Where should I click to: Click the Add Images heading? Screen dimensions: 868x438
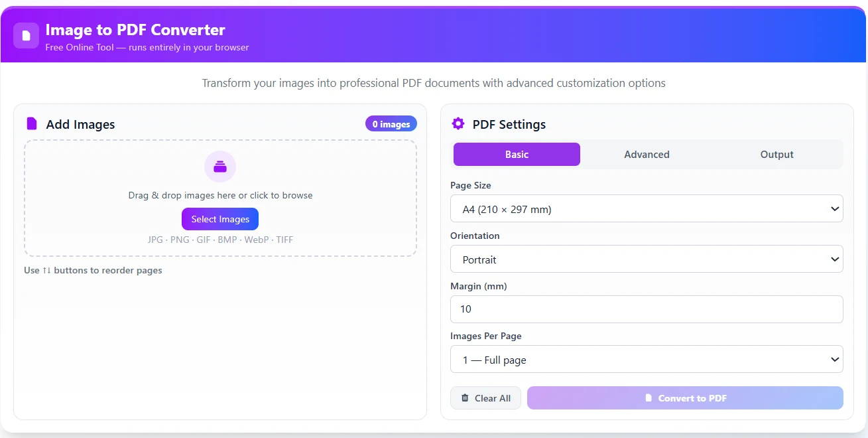pyautogui.click(x=80, y=124)
